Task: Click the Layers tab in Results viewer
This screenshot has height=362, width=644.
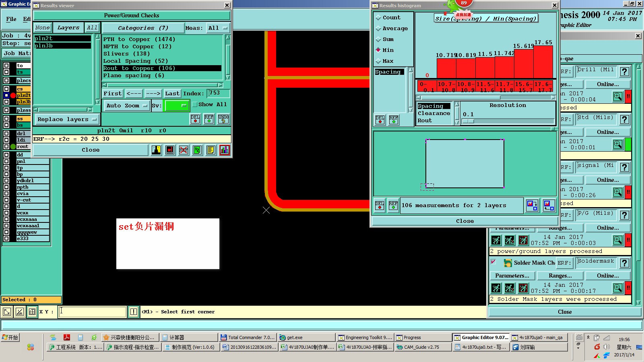Action: tap(68, 28)
